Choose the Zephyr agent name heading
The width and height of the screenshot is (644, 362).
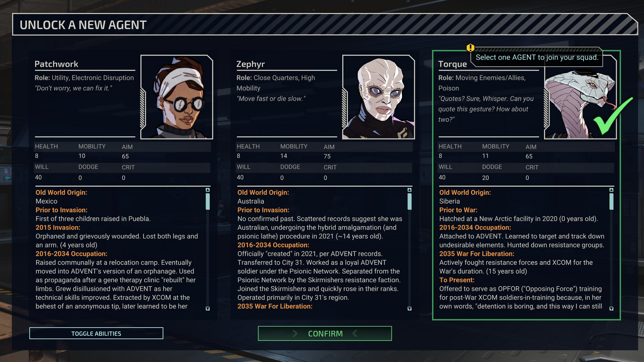(251, 64)
